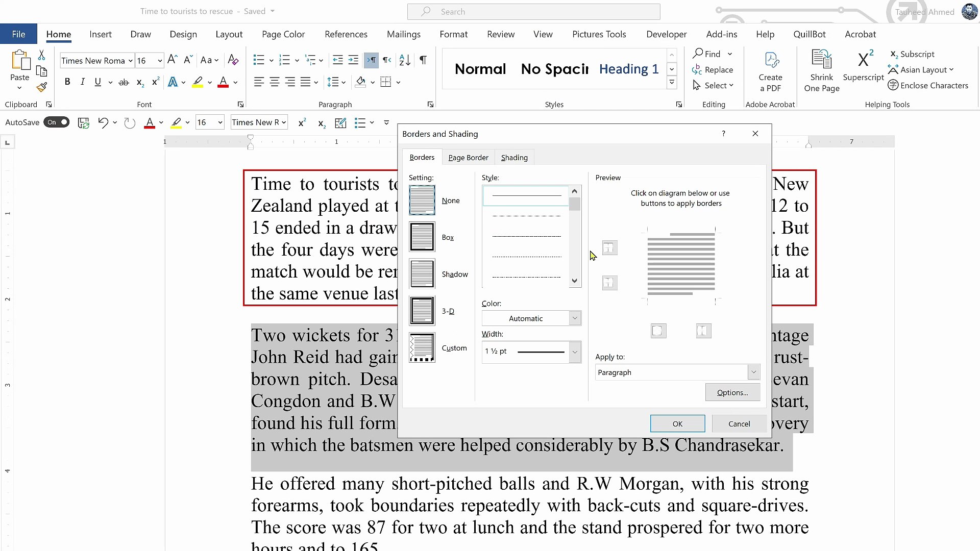Undo with the quick access toolbar arrow
Image resolution: width=980 pixels, height=551 pixels.
(x=103, y=122)
